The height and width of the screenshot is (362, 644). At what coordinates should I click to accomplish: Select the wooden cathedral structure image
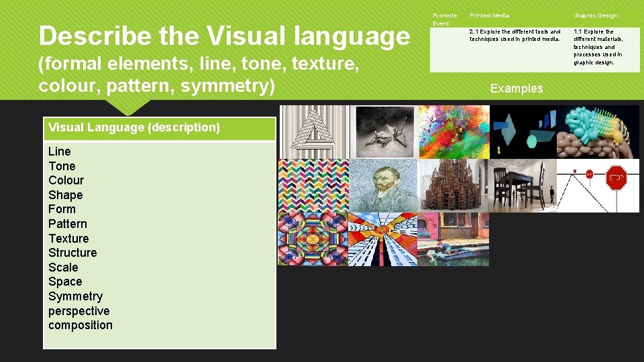click(453, 186)
